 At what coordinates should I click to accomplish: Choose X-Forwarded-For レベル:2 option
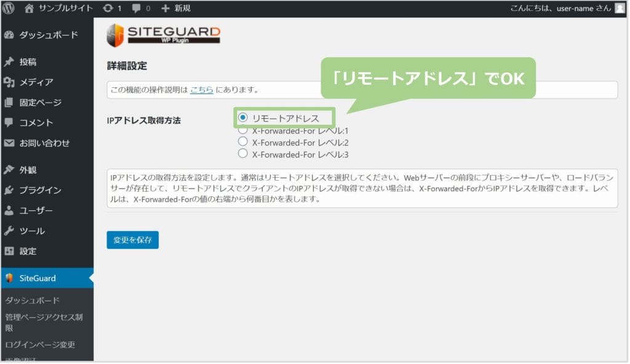pos(243,142)
